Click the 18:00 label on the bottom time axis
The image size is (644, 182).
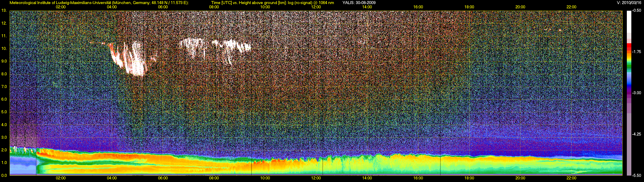[469, 178]
